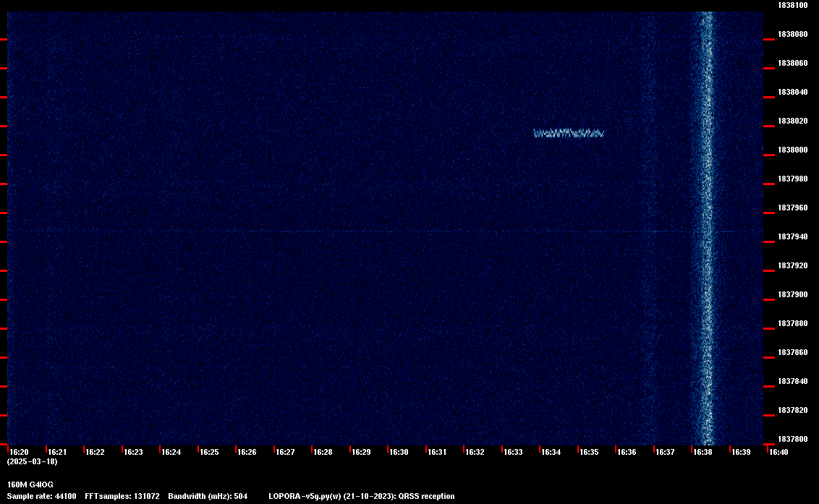This screenshot has height=504, width=819.
Task: Click the LOPORA-v5g.py QRSS reception text
Action: tap(362, 496)
